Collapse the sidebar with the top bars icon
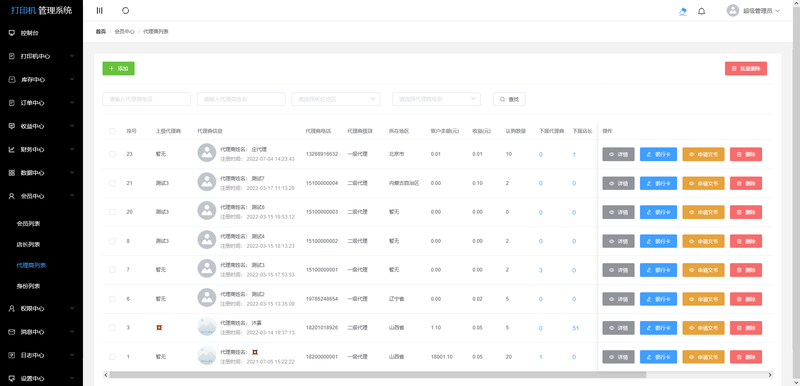This screenshot has width=800, height=386. [99, 11]
